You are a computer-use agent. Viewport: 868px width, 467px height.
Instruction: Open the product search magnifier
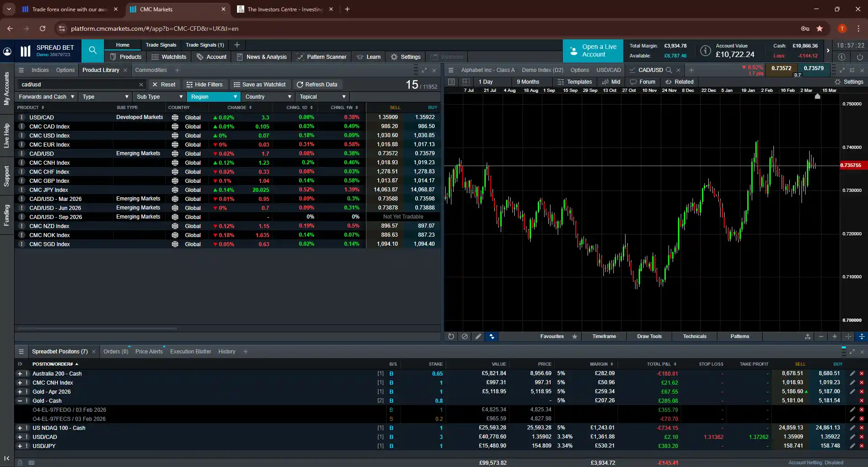click(93, 50)
